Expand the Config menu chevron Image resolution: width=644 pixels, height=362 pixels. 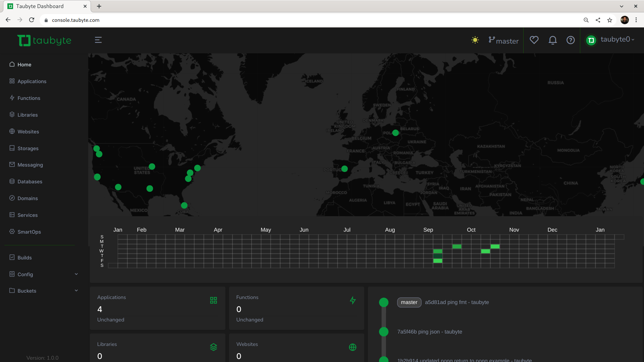[76, 274]
